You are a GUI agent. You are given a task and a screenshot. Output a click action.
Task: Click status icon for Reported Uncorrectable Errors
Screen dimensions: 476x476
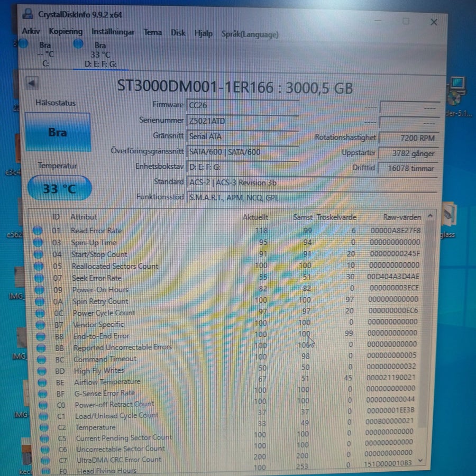41,348
